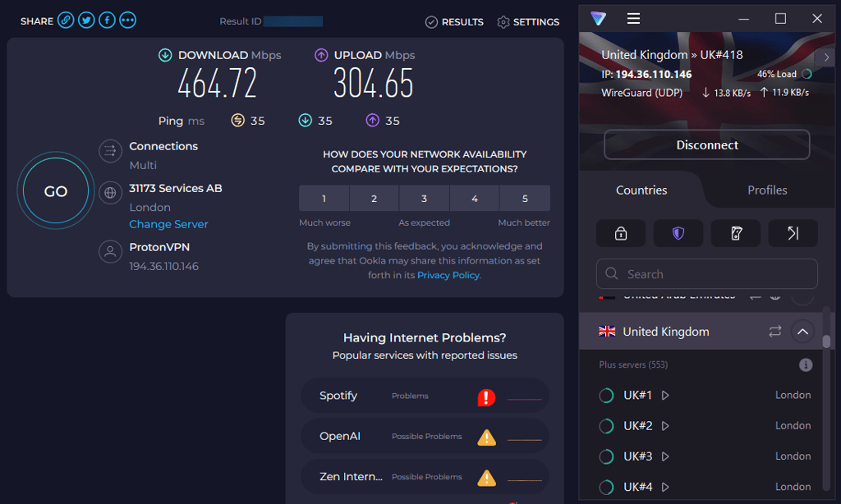Screen dimensions: 841x504
Task: Open the Proton VPN hamburger menu
Action: click(633, 19)
